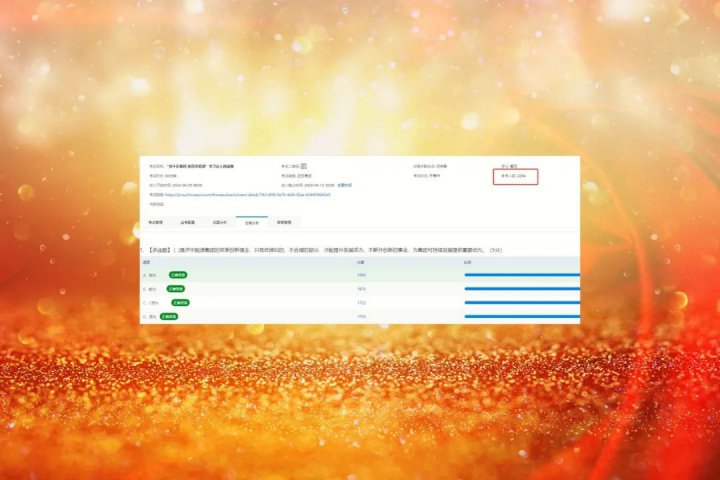
Task: Open the fifth, last tab in the tab row
Action: coord(285,222)
